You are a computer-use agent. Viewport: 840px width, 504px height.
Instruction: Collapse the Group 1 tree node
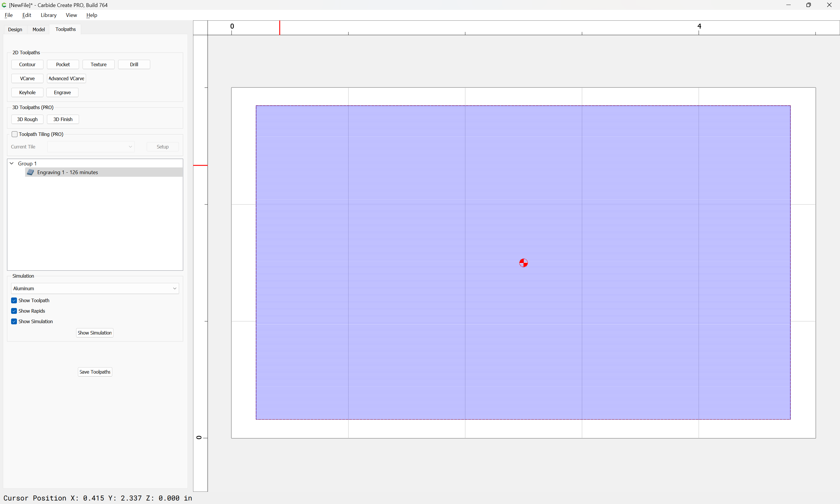(x=12, y=163)
